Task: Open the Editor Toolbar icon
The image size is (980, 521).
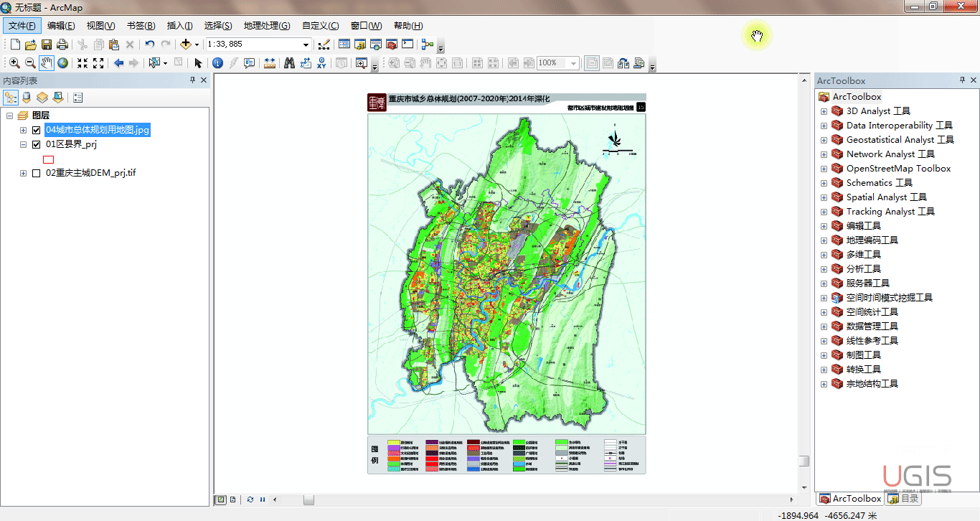Action: [x=324, y=44]
